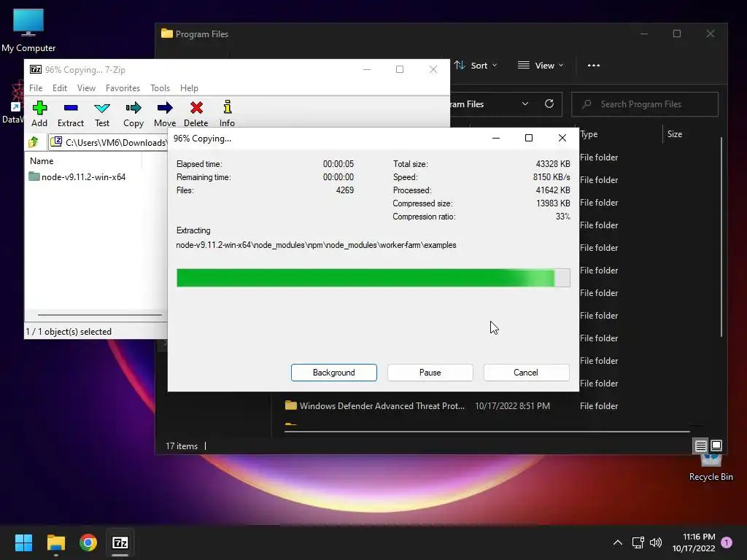Click the Copy toolbar icon
This screenshot has height=560, width=747.
[133, 114]
